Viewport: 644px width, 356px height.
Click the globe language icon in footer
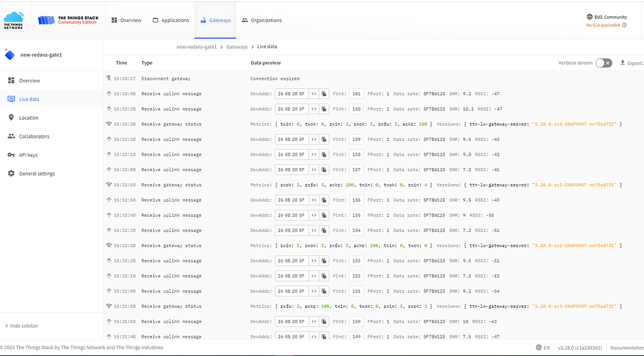[538, 348]
